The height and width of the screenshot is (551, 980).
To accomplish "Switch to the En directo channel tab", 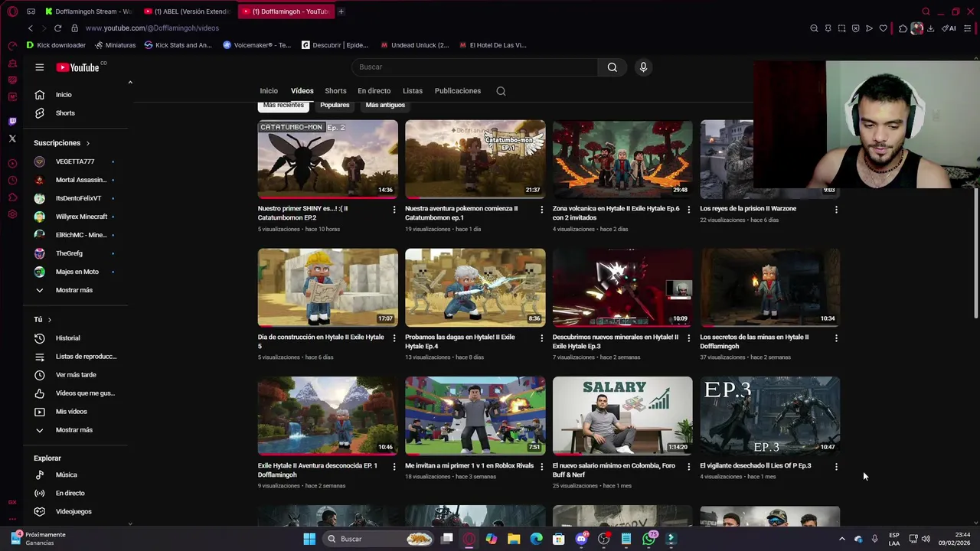I will click(374, 91).
